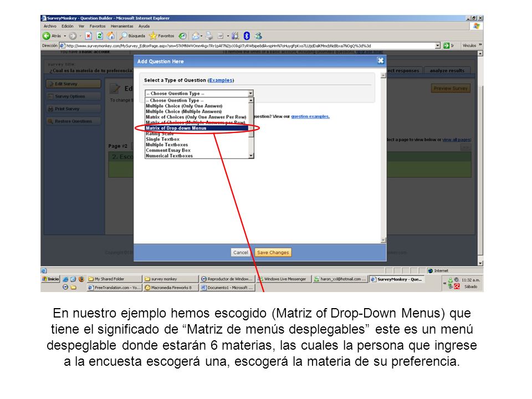This screenshot has height=399, width=532.
Task: Switch to Macromedia Fireworks 8 taskbar button
Action: tap(171, 288)
